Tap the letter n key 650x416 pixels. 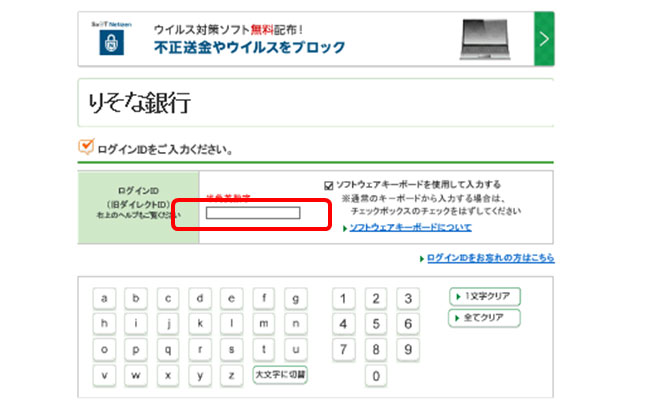(x=296, y=324)
